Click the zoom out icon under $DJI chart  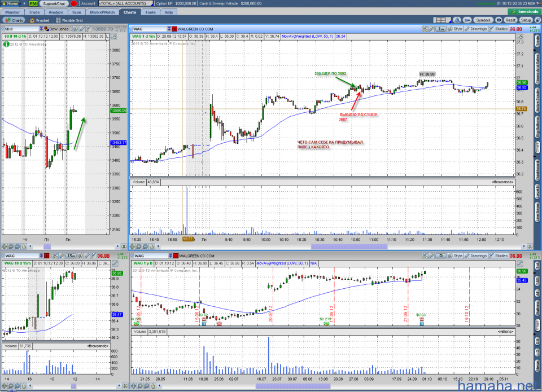pos(18,246)
